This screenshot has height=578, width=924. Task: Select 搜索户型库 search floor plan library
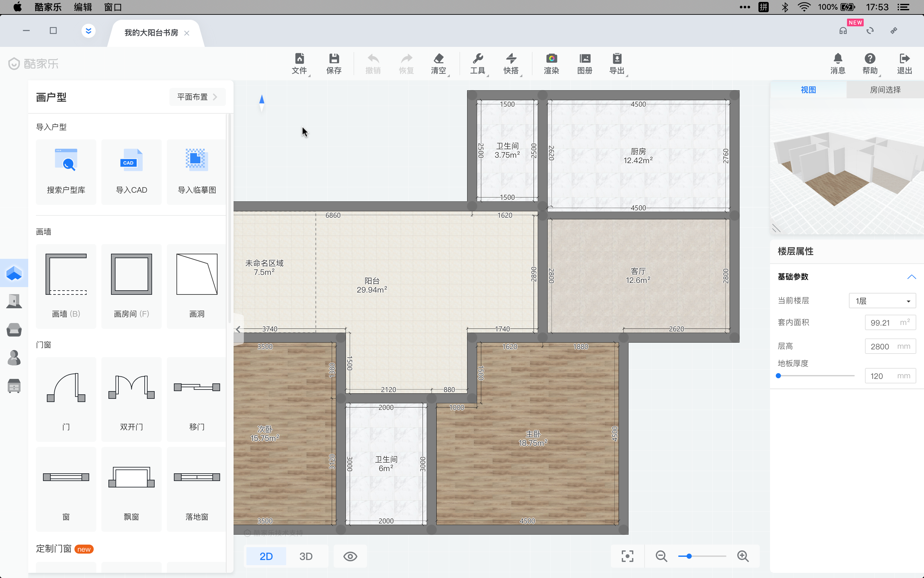pyautogui.click(x=66, y=172)
